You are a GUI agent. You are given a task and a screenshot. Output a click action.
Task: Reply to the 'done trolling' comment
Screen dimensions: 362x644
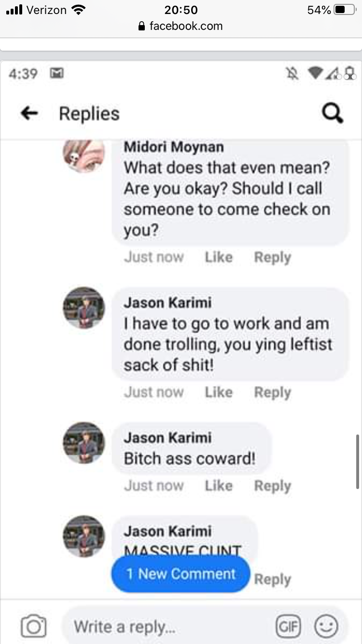[x=273, y=392]
